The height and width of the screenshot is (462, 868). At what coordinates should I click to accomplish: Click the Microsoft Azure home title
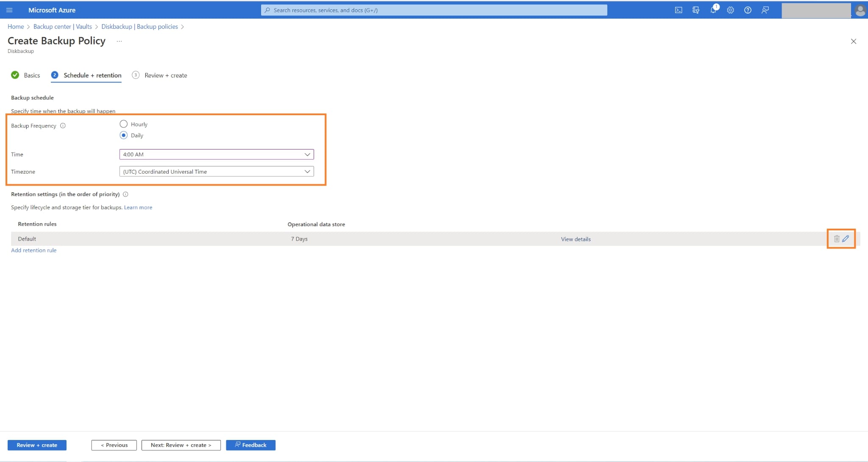52,10
